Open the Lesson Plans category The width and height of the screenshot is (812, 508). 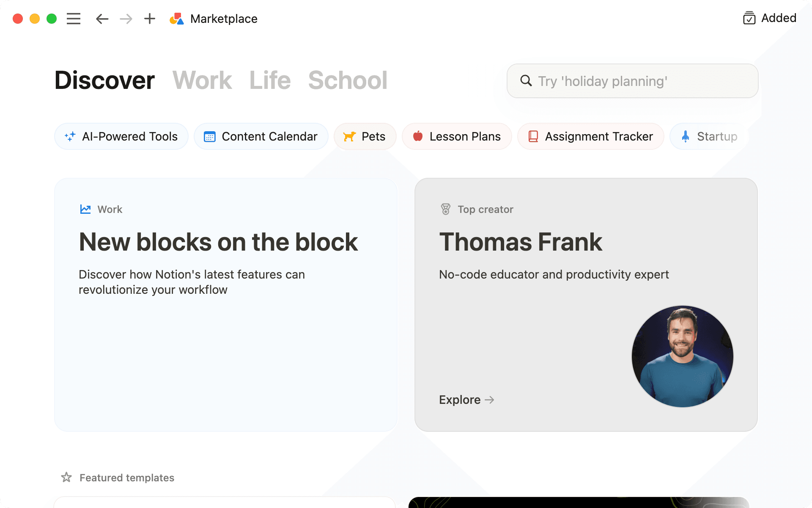tap(457, 136)
